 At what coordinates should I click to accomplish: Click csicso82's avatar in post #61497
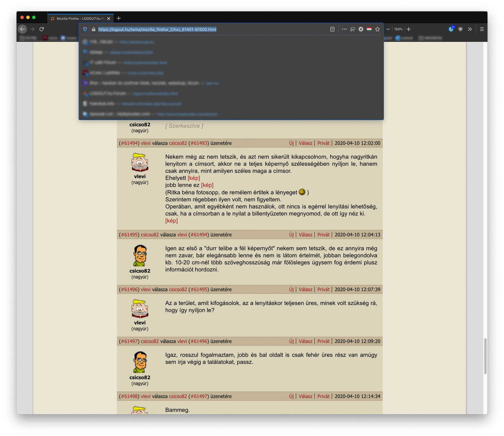140,362
